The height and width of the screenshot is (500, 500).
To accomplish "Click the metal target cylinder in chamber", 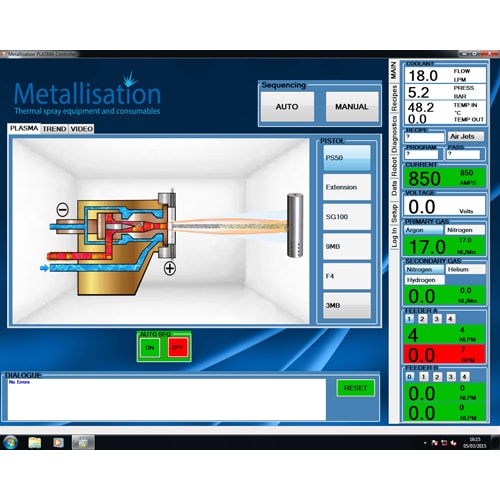I will pos(295,225).
